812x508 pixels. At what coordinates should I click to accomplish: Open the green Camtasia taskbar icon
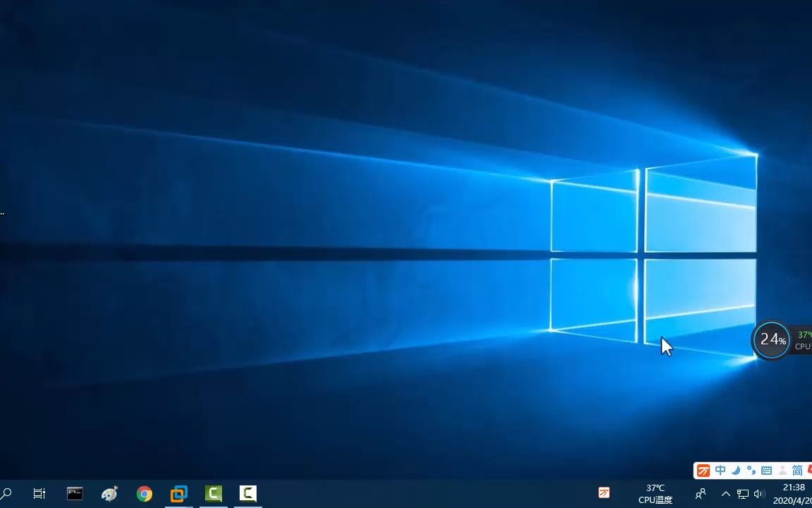pyautogui.click(x=214, y=493)
